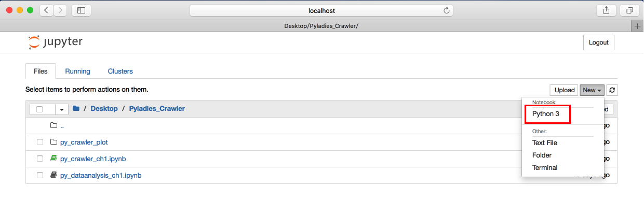Open the Safari share menu
The width and height of the screenshot is (644, 200).
(606, 10)
